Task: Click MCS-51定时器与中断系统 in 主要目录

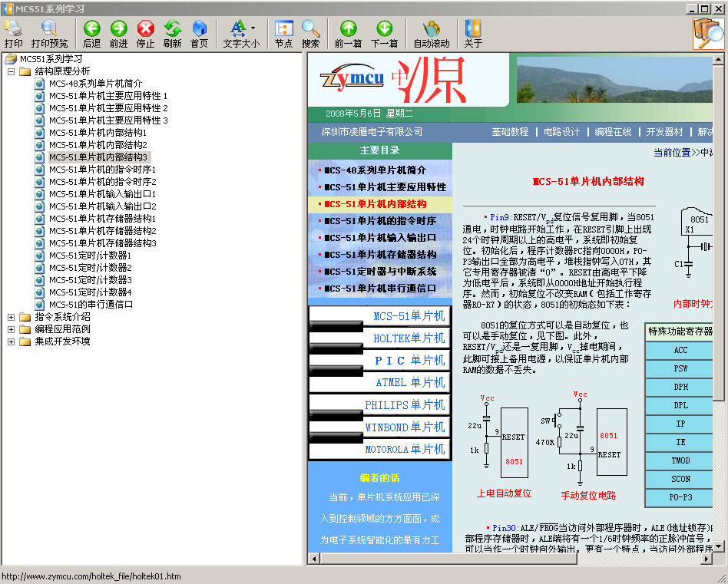Action: click(x=380, y=272)
